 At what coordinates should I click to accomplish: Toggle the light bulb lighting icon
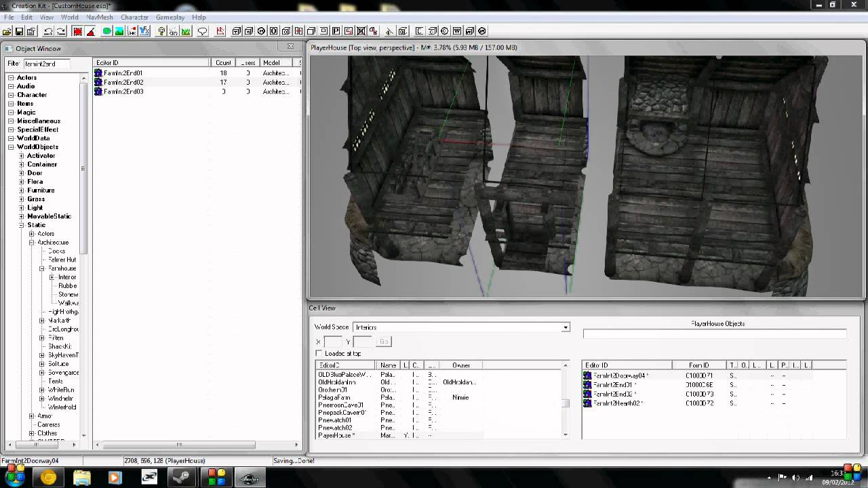[161, 31]
